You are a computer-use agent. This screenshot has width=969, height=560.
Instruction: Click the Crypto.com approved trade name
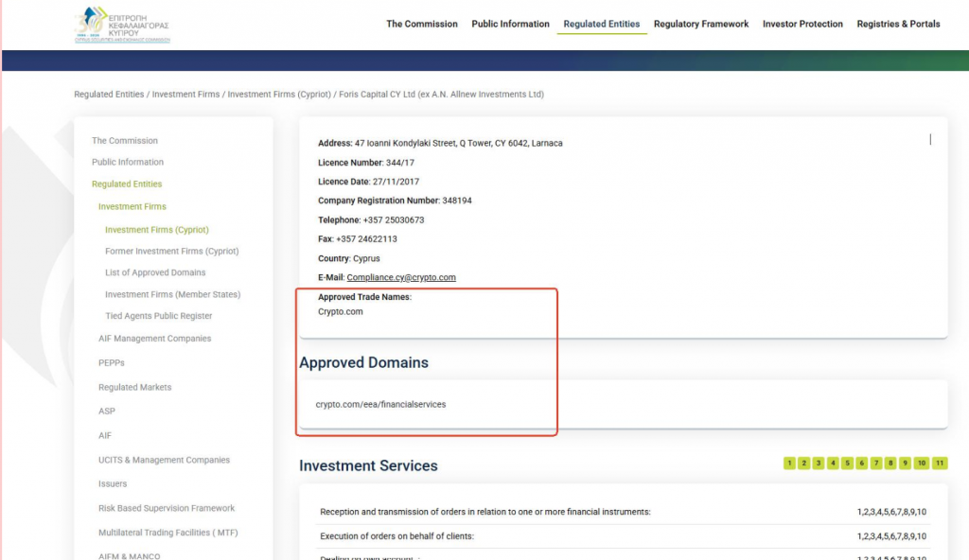tap(341, 311)
